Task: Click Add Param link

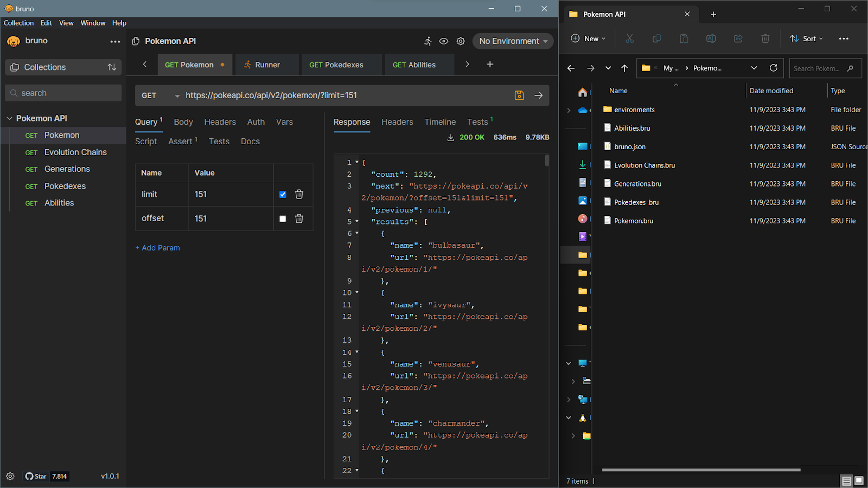Action: click(x=157, y=248)
